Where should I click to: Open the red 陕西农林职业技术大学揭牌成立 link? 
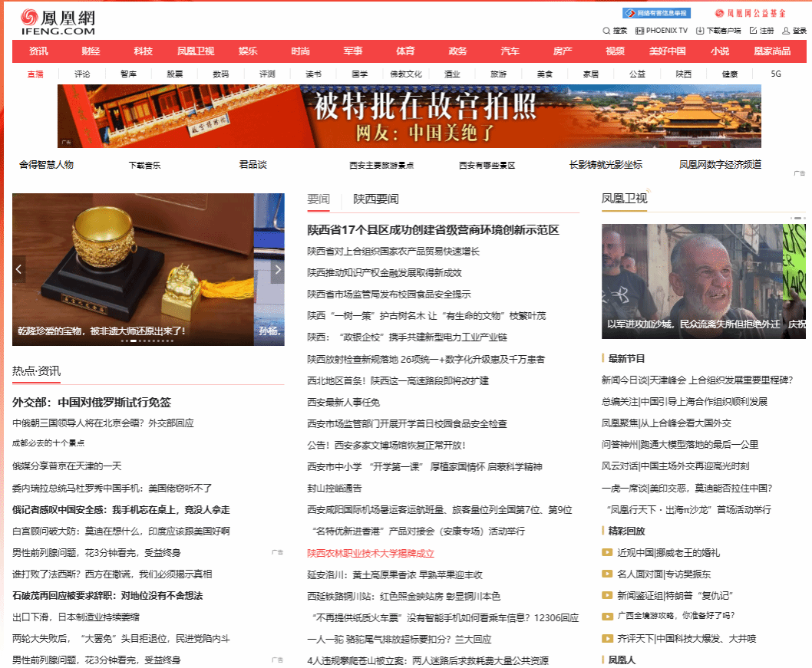click(371, 553)
